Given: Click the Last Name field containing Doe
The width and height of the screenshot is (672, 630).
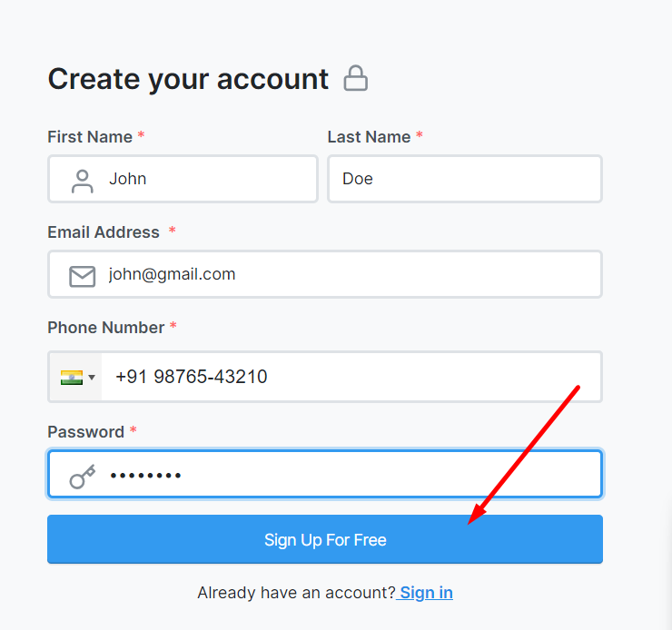Looking at the screenshot, I should (x=465, y=179).
